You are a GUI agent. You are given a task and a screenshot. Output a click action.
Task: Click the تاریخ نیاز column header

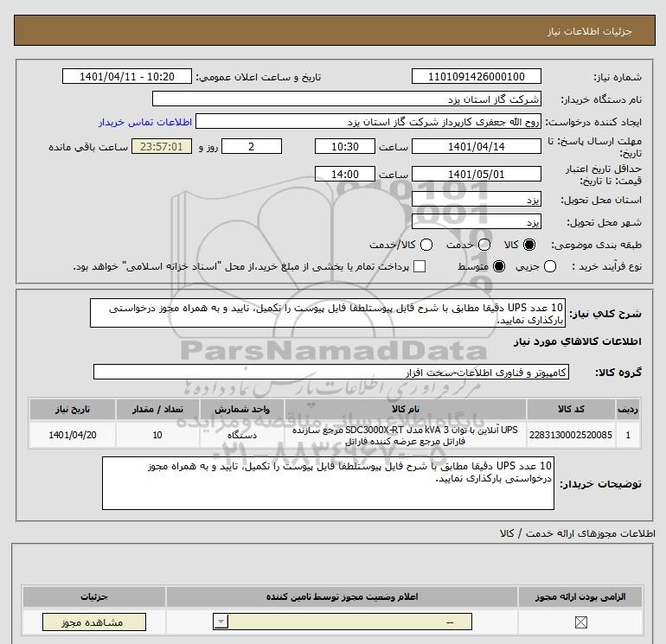(72, 409)
